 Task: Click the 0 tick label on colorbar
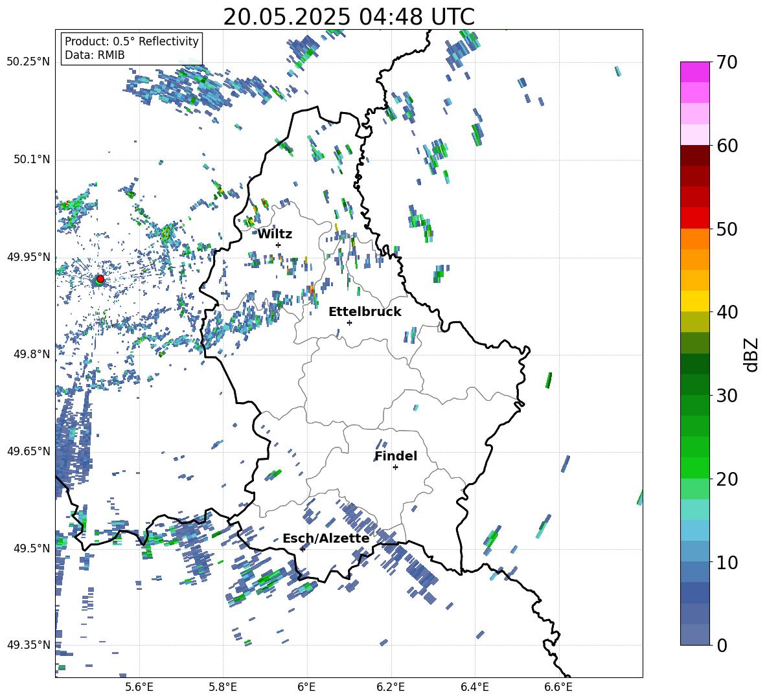coord(722,645)
